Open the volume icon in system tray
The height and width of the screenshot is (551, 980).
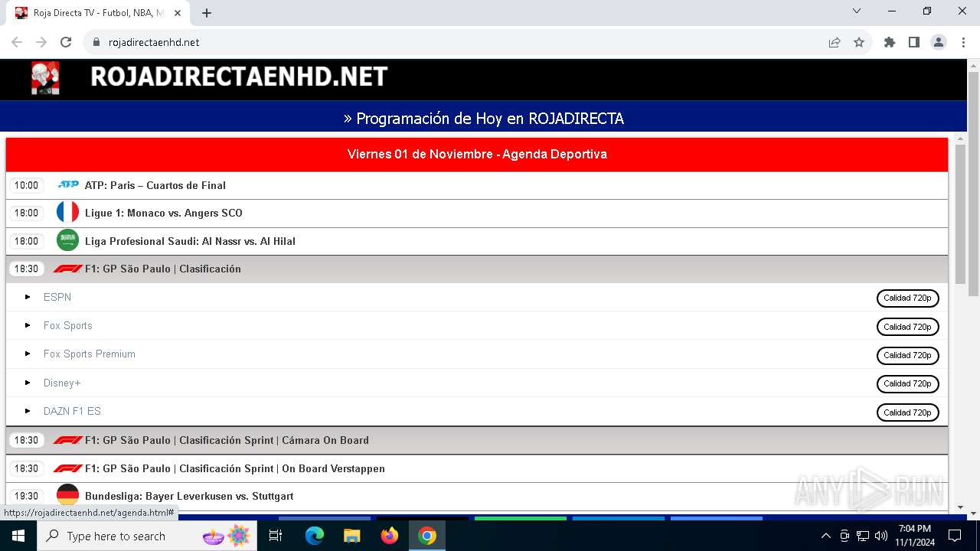click(x=881, y=536)
